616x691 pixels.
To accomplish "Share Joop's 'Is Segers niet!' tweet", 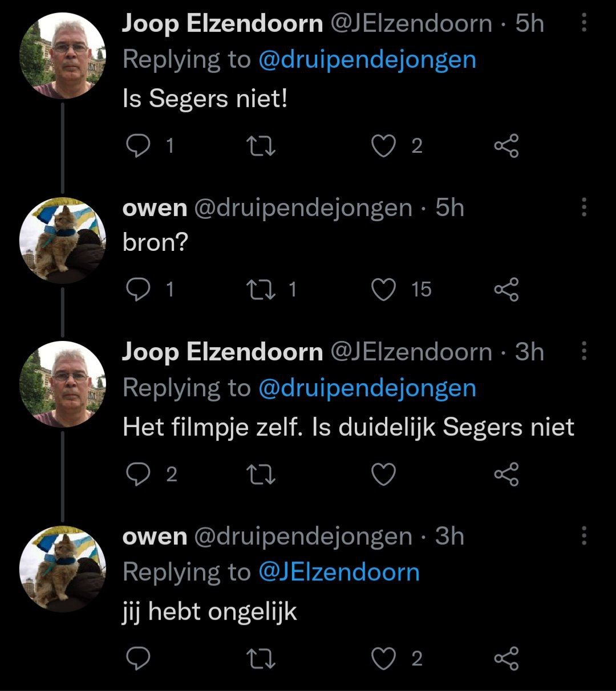I will pos(506,147).
